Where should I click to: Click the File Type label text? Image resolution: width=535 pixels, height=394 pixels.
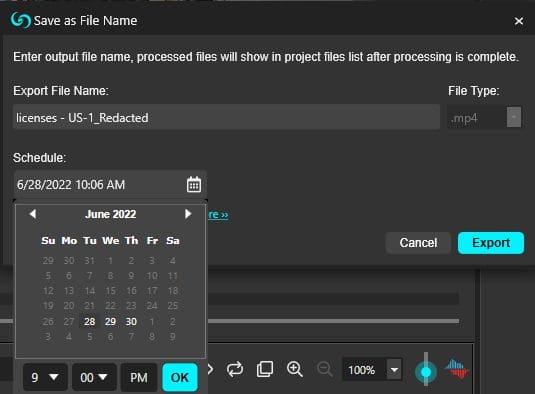click(x=474, y=91)
